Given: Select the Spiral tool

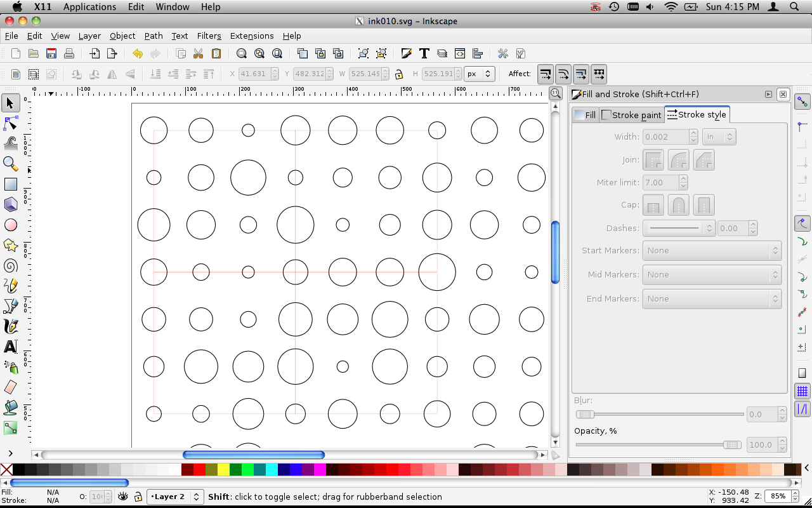Looking at the screenshot, I should click(x=10, y=265).
